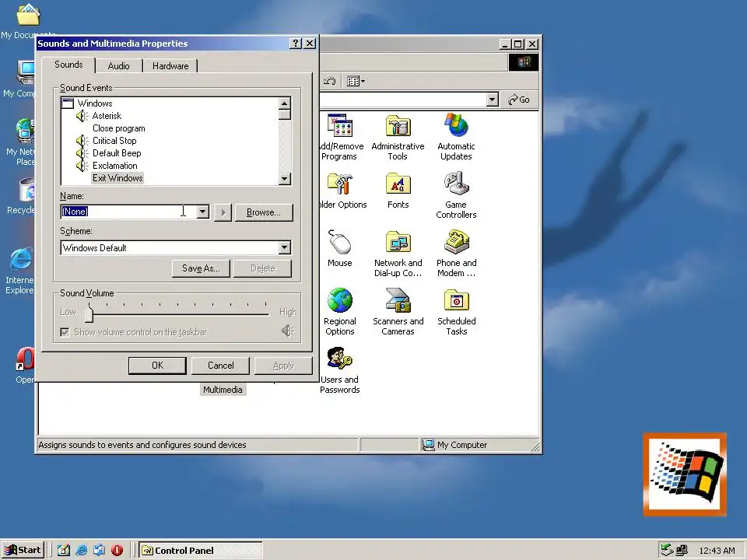The height and width of the screenshot is (560, 747).
Task: Select Exit Windows sound event
Action: 117,178
